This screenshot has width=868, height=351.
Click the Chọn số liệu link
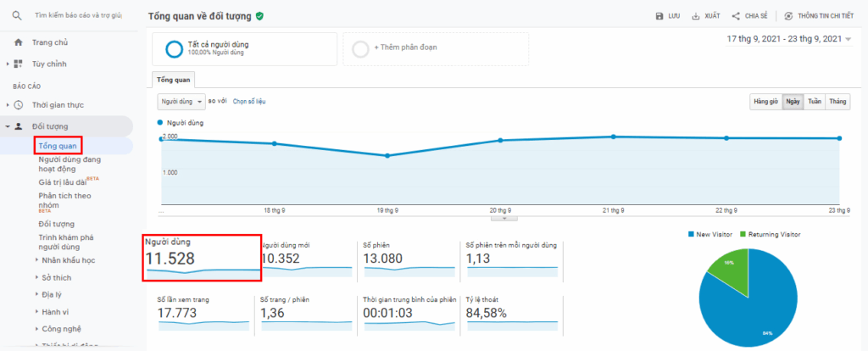[x=249, y=102]
